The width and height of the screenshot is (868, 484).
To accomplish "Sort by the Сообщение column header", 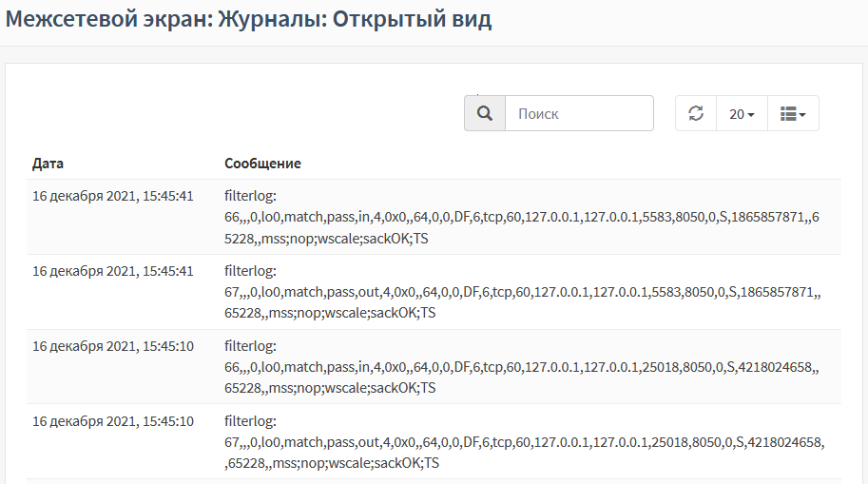I will click(262, 164).
